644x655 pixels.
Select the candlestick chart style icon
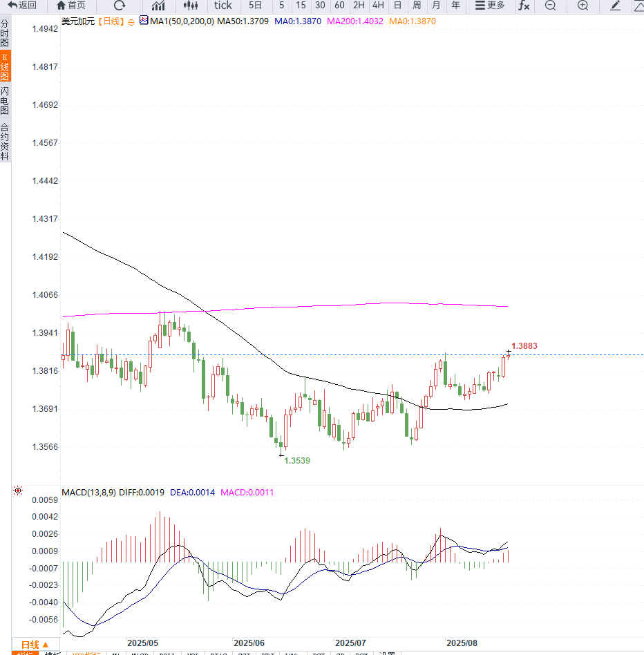(191, 6)
